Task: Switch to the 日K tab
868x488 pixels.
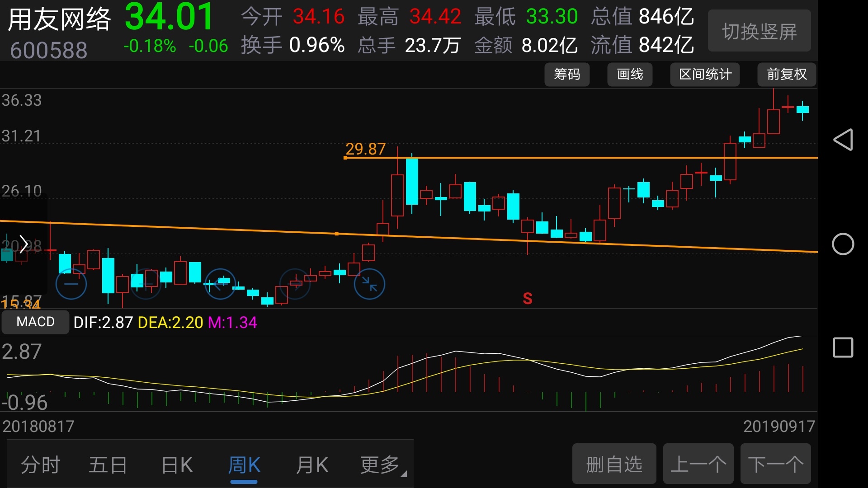Action: (177, 465)
